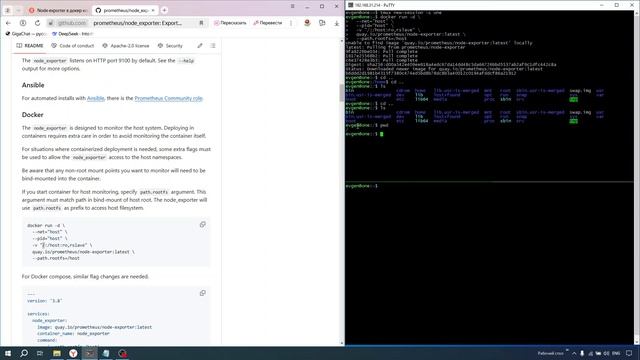Image resolution: width=640 pixels, height=360 pixels.
Task: Switch to the Node exporter в докер tab
Action: (58, 10)
